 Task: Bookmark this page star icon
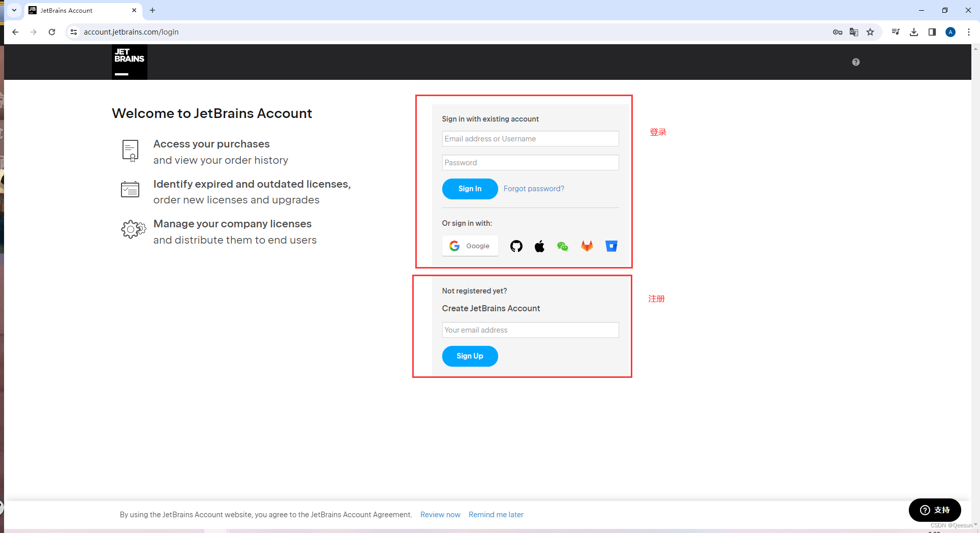(x=870, y=32)
